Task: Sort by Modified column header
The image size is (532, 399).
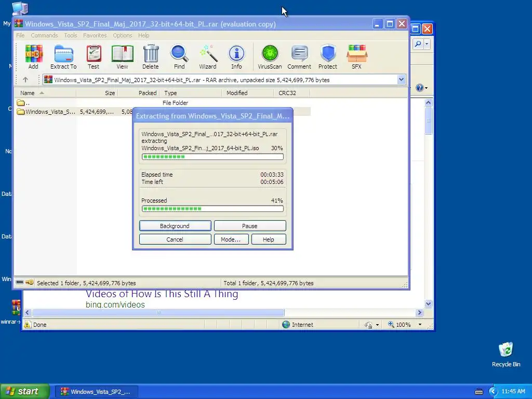Action: (248, 93)
